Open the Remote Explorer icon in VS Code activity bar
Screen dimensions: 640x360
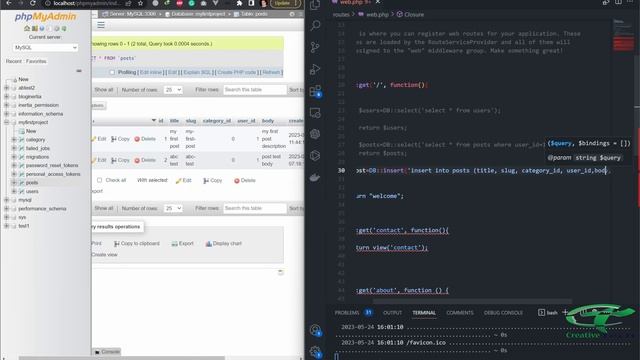(315, 113)
